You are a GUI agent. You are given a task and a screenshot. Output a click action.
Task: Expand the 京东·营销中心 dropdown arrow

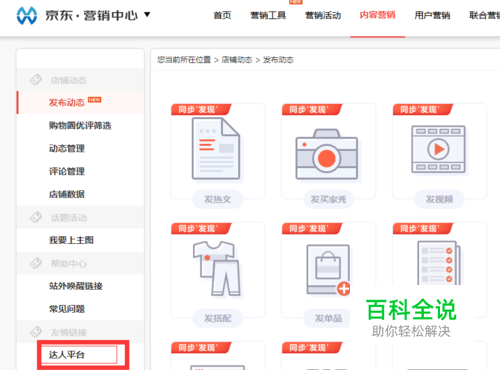pos(147,14)
